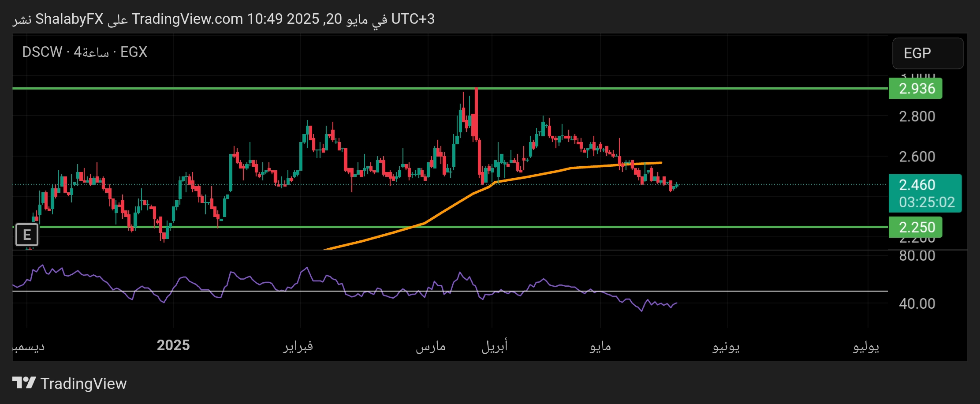
Task: Click the 2.250 green price label
Action: point(915,227)
